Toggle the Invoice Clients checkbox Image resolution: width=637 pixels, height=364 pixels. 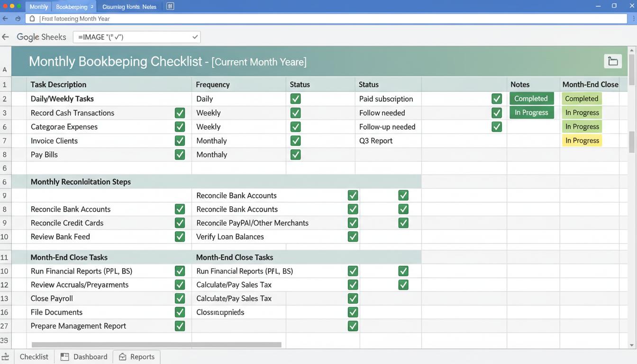point(180,141)
